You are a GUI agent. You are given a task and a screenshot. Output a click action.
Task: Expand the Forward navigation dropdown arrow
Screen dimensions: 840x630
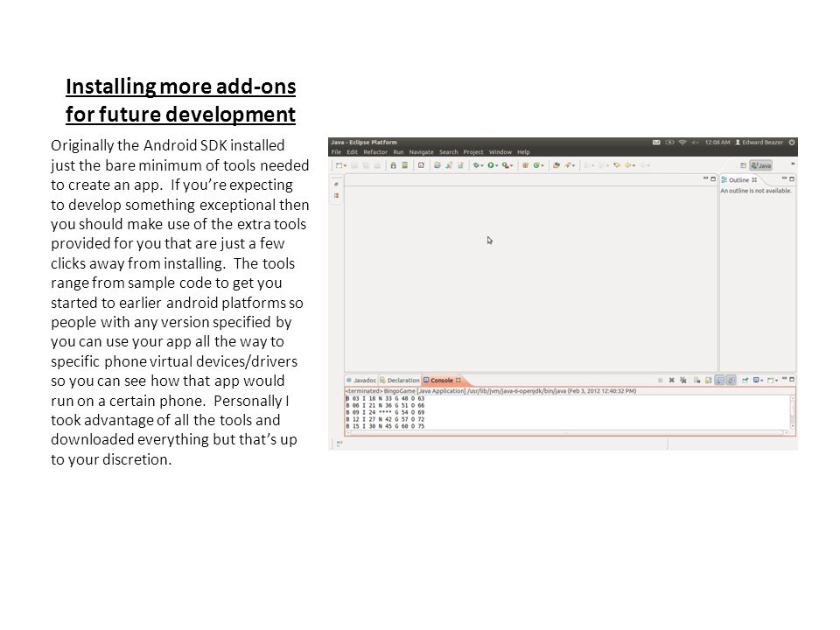[x=648, y=165]
